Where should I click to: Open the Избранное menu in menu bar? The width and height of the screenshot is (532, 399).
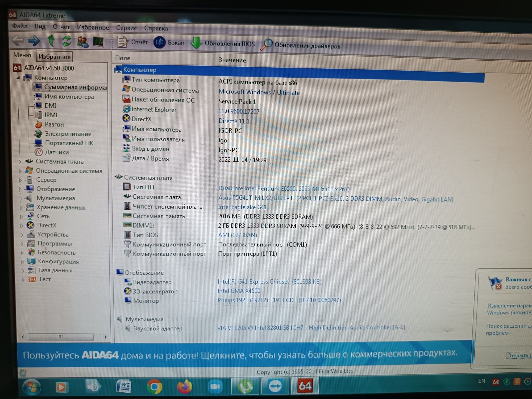point(93,27)
